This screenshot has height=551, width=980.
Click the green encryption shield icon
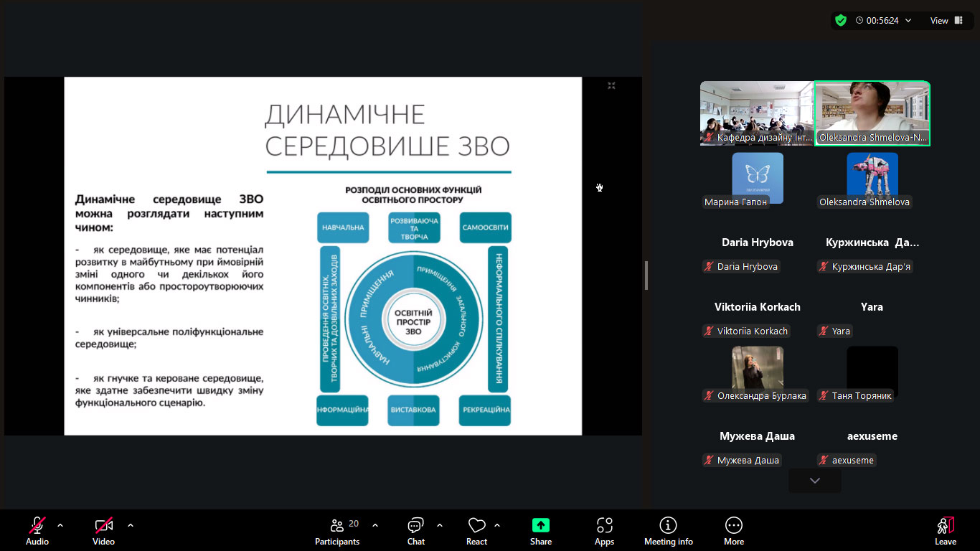tap(841, 21)
